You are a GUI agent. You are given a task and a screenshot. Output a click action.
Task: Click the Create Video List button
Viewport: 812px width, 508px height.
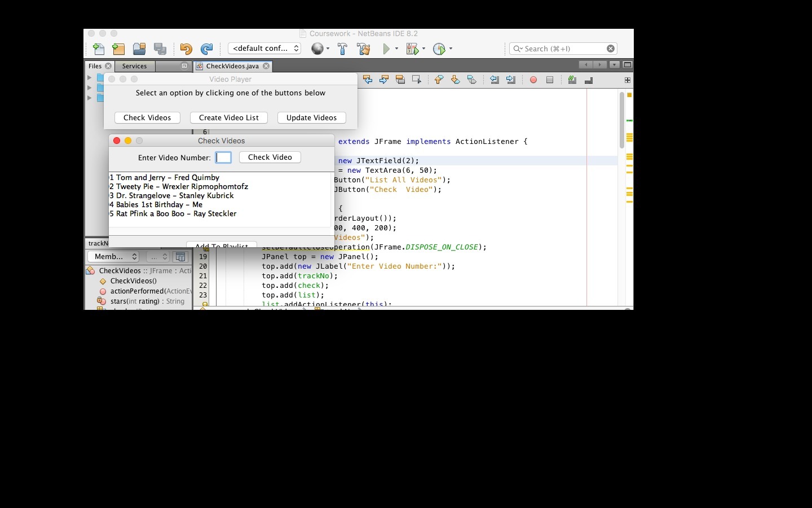click(x=229, y=118)
